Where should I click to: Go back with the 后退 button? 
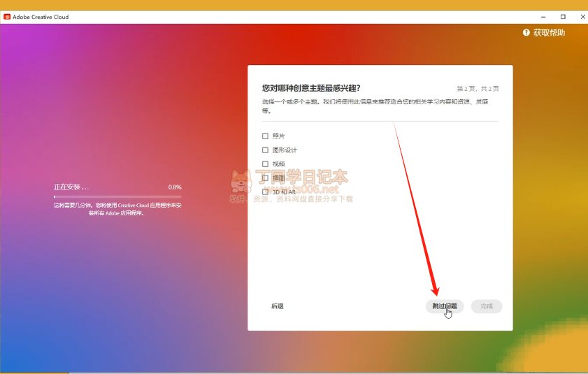(x=278, y=306)
